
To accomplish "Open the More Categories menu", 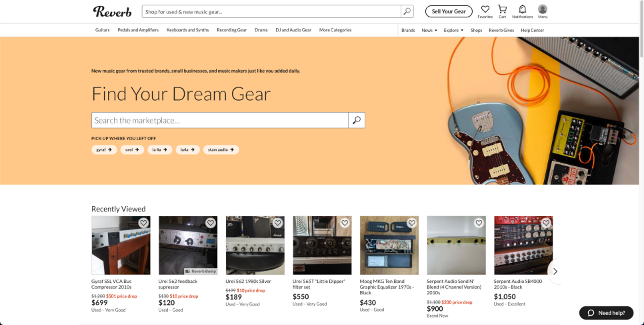I will (x=335, y=30).
